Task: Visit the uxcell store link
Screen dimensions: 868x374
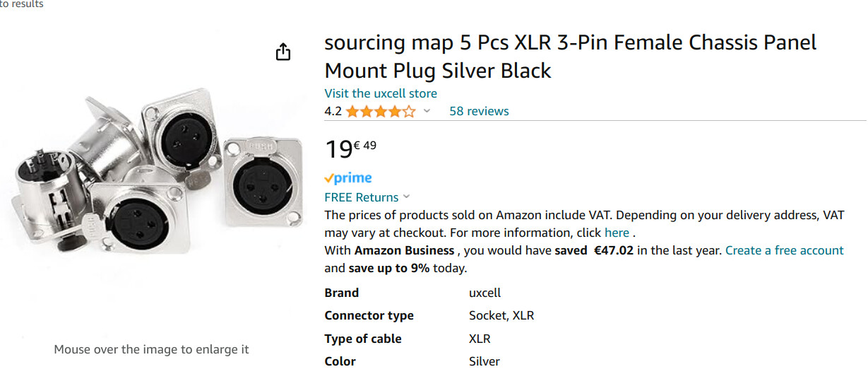Action: 381,93
